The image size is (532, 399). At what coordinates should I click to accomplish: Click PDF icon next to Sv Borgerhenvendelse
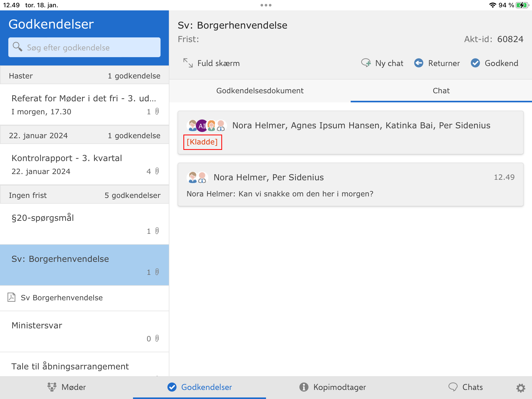[12, 297]
